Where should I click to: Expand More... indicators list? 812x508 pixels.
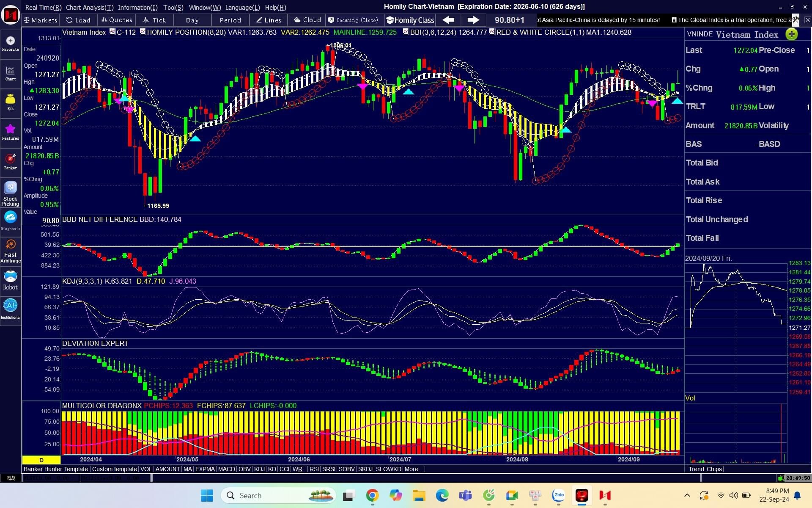414,469
